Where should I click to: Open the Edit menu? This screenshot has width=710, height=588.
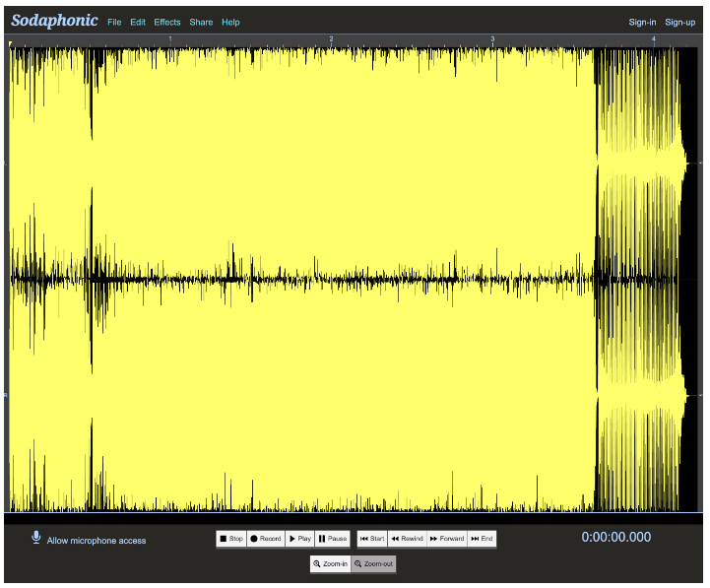pos(138,22)
